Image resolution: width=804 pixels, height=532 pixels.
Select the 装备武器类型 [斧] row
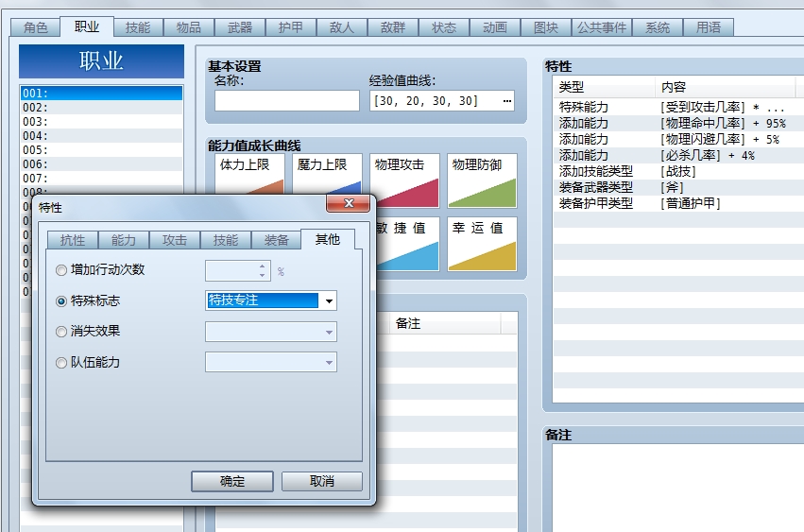[x=678, y=187]
